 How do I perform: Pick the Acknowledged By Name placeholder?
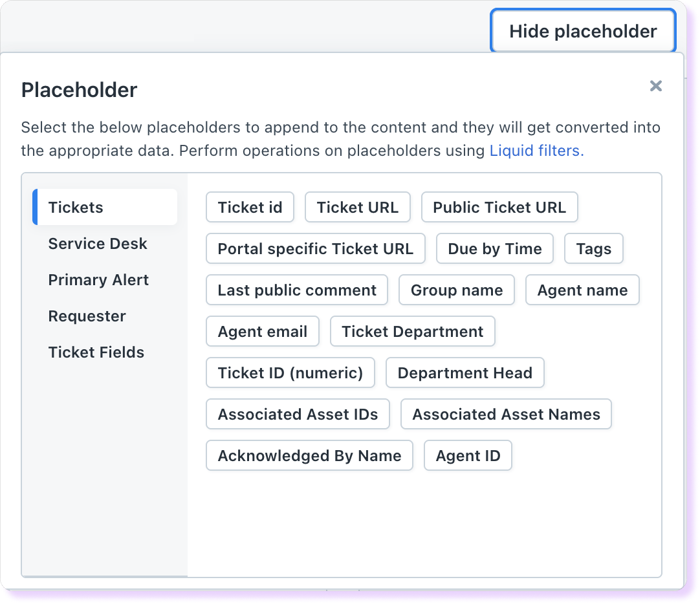coord(309,456)
